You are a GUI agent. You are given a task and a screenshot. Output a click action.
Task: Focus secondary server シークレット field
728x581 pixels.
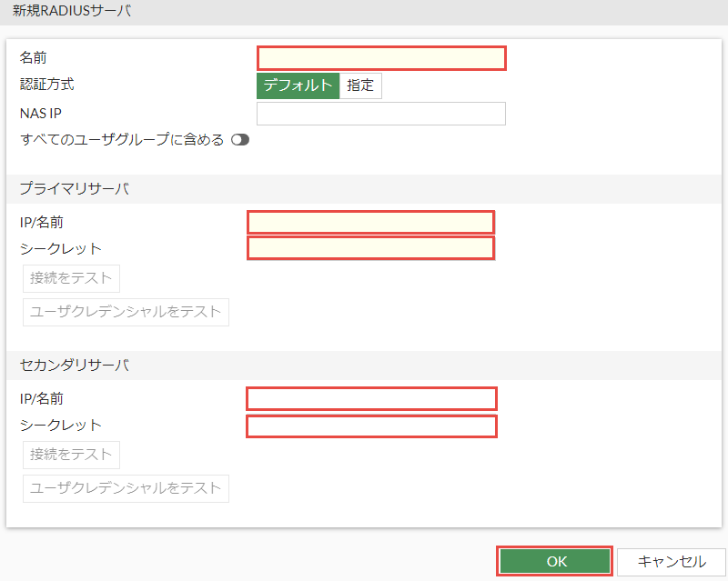point(371,426)
